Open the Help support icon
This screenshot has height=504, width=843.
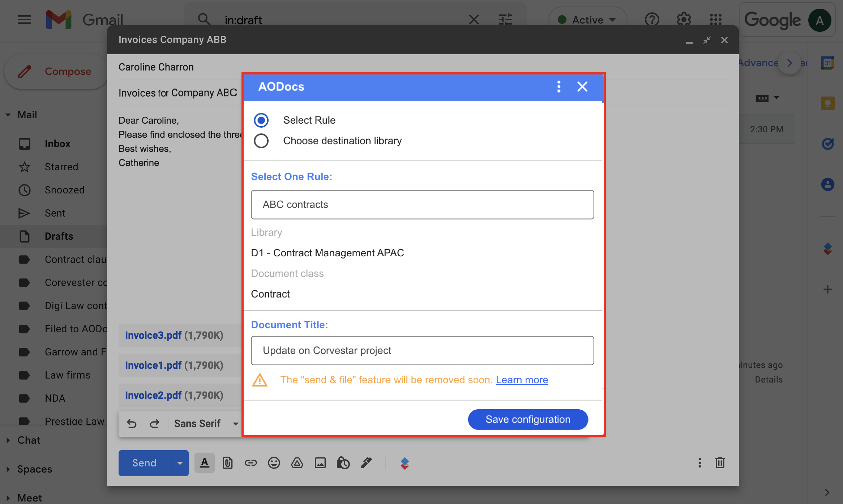pos(652,20)
